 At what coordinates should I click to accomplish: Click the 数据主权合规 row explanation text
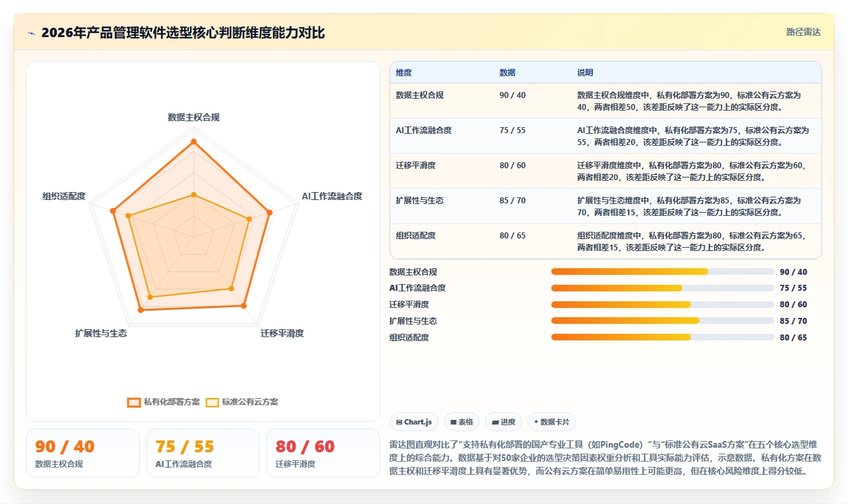tap(689, 101)
